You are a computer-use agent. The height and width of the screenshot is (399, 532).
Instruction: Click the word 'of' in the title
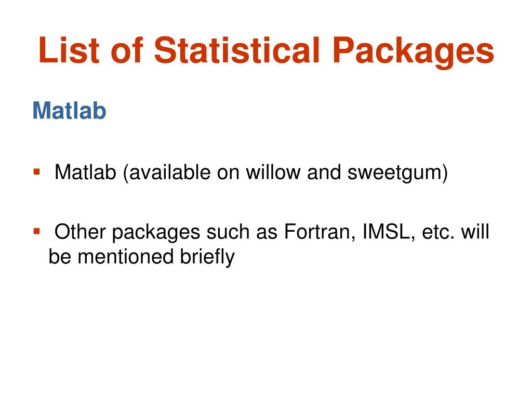[x=127, y=50]
